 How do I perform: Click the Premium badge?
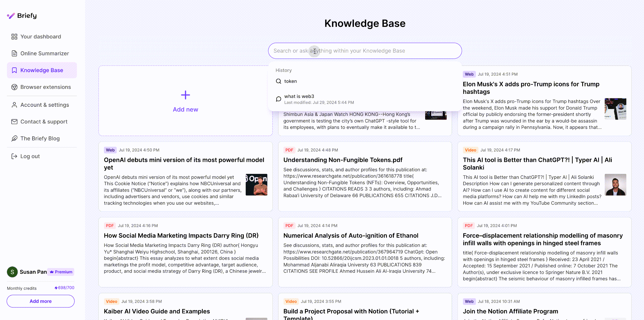point(61,272)
